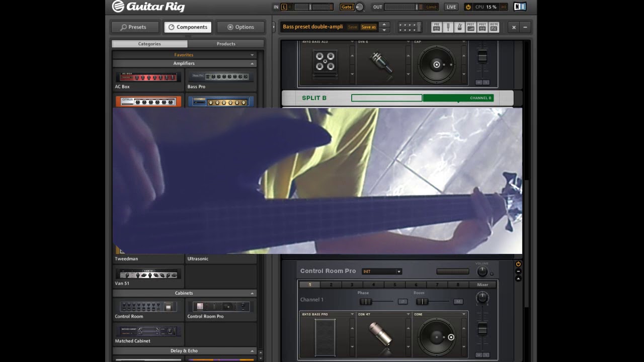Solo channel via S button under fader
This screenshot has width=644, height=362.
click(486, 355)
